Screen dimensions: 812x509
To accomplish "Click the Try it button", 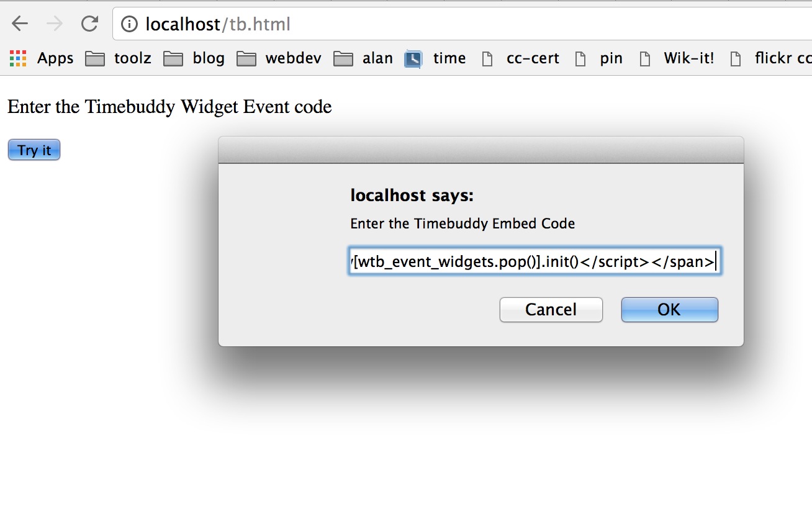I will (34, 150).
